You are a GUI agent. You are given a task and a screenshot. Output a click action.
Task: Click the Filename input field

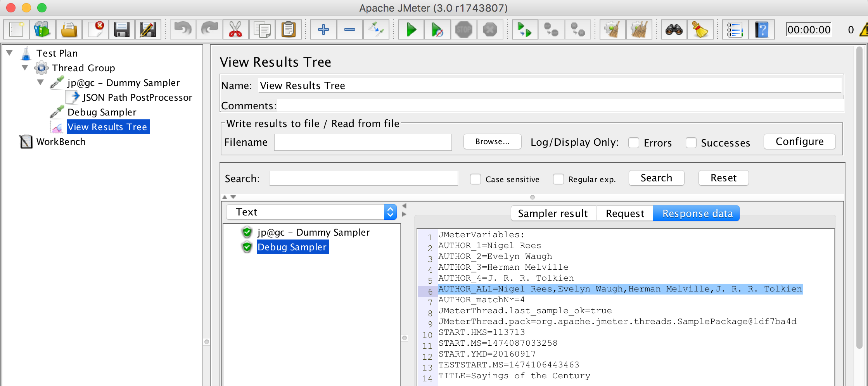363,142
